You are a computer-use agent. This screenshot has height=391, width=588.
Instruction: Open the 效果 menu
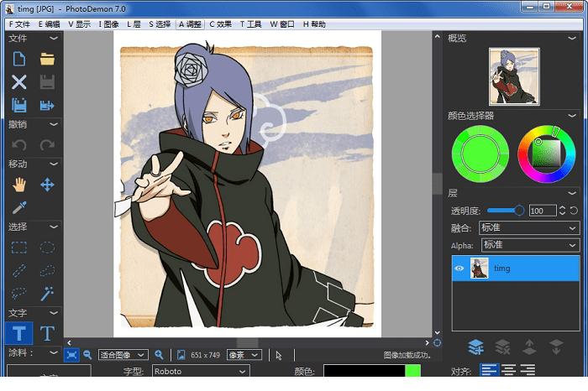click(220, 24)
